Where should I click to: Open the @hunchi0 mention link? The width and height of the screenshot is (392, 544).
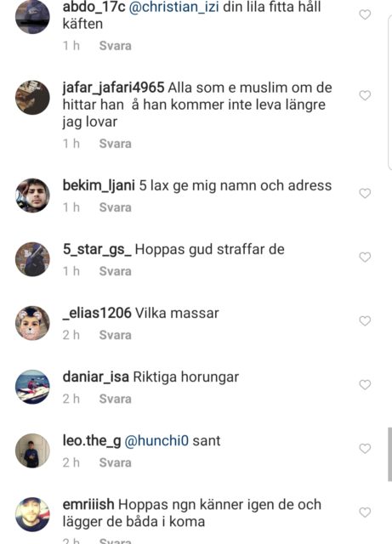point(156,441)
